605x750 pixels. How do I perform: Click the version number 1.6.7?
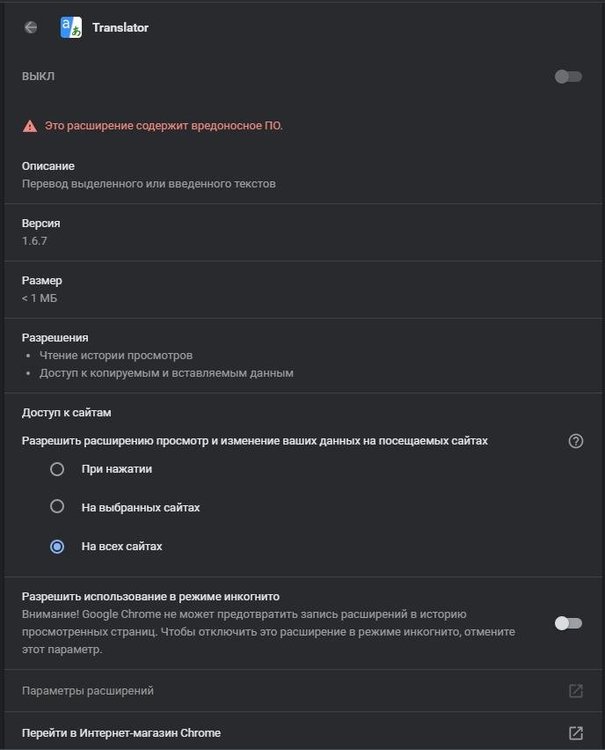coord(35,241)
